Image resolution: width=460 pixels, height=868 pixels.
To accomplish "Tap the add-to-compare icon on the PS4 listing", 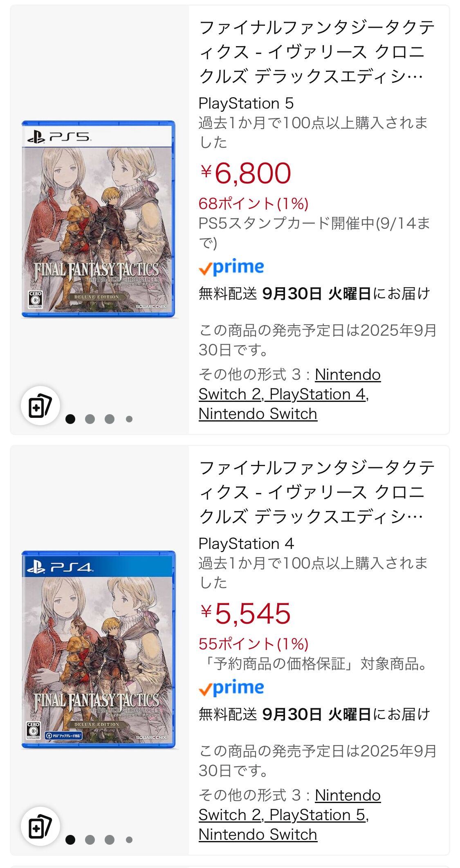I will 40,826.
